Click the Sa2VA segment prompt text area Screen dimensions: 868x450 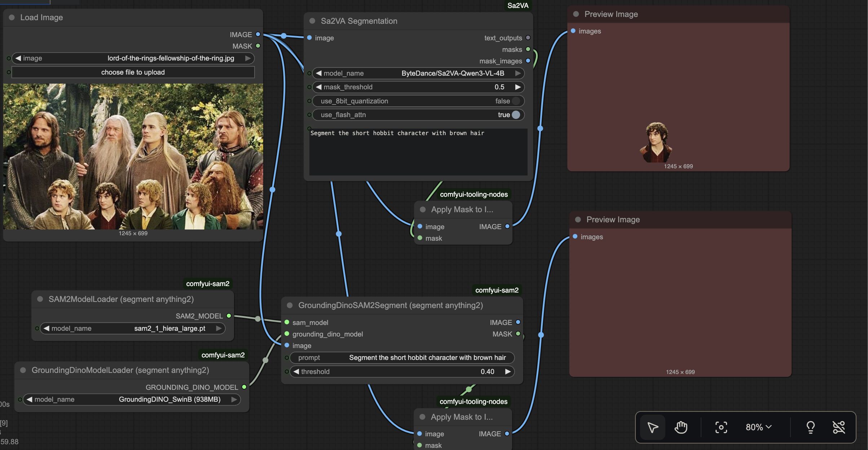tap(418, 151)
